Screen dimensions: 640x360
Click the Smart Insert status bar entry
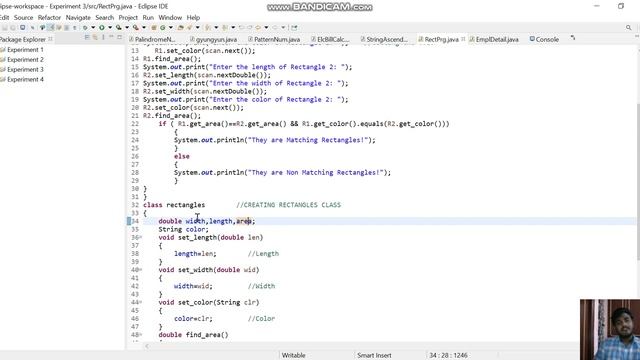(x=374, y=356)
